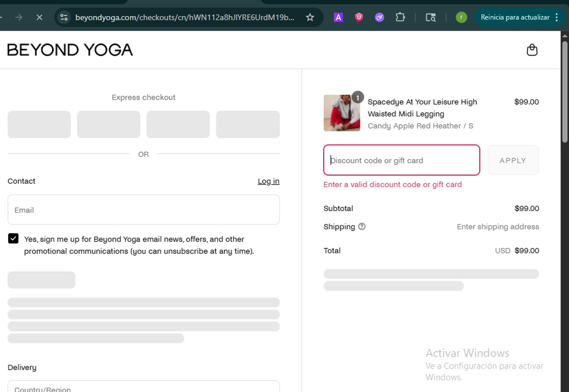Image resolution: width=569 pixels, height=392 pixels.
Task: Stop page loading with the X button
Action: pos(39,17)
